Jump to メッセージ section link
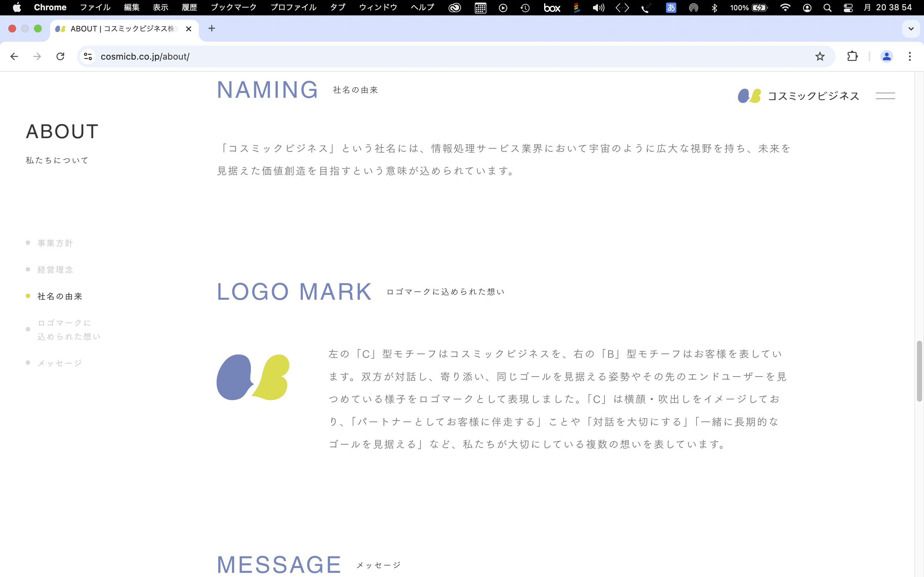This screenshot has height=577, width=924. tap(60, 363)
